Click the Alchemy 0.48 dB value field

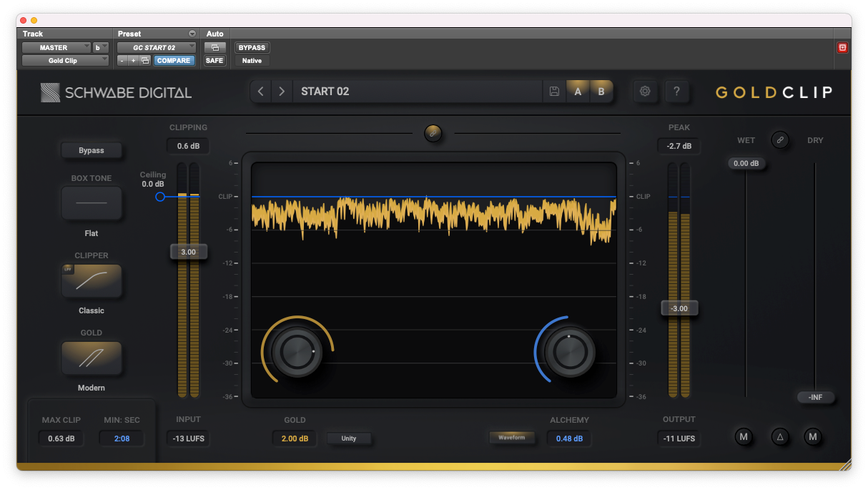click(x=569, y=438)
